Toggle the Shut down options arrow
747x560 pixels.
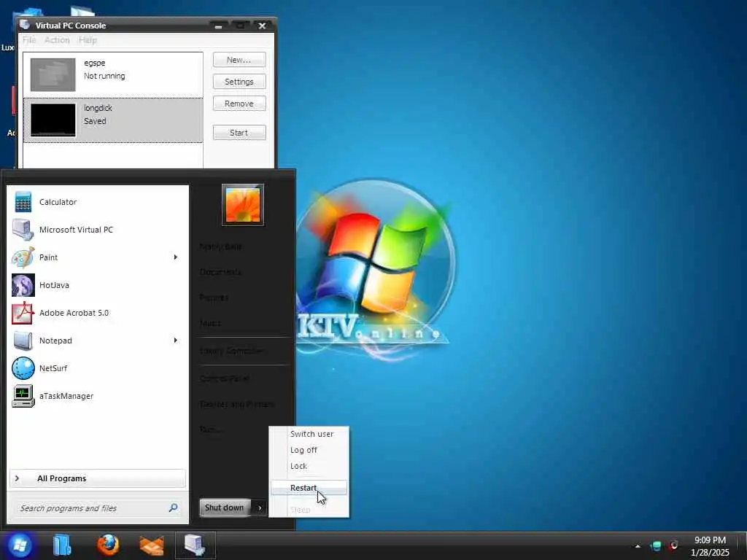coord(260,507)
